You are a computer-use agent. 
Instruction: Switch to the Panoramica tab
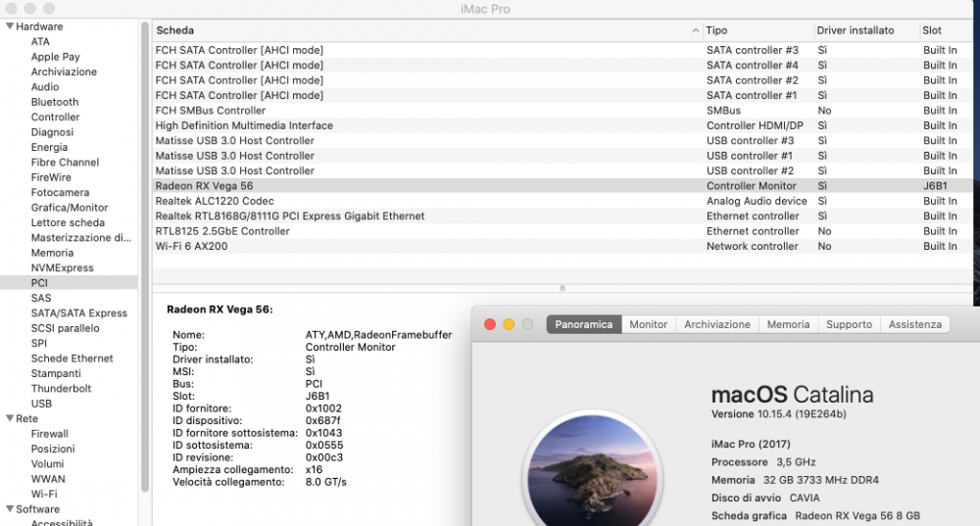pyautogui.click(x=584, y=324)
